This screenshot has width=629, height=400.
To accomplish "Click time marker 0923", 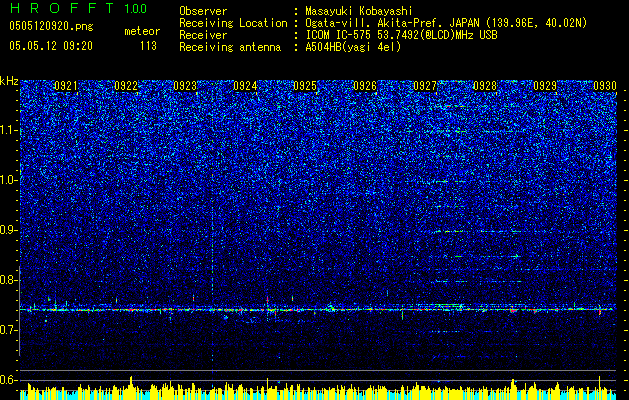I will pyautogui.click(x=185, y=86).
